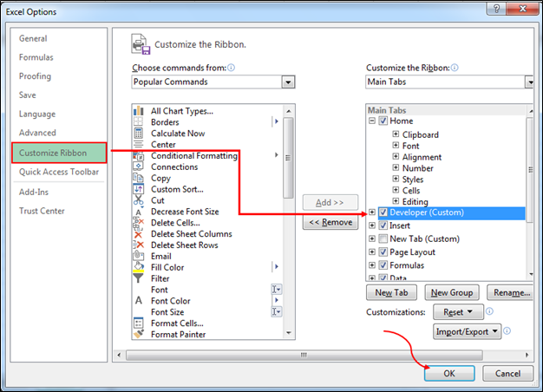
Task: Expand the Alignment group
Action: coord(396,156)
